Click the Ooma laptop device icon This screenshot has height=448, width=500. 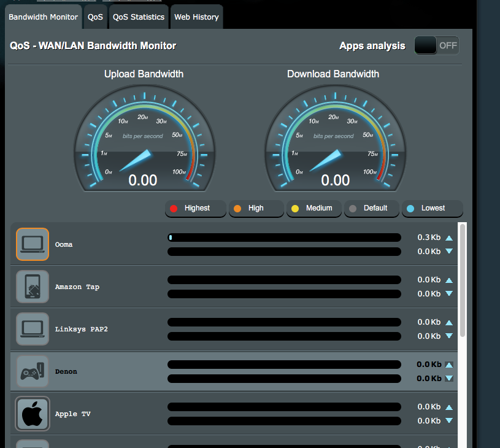click(x=33, y=244)
